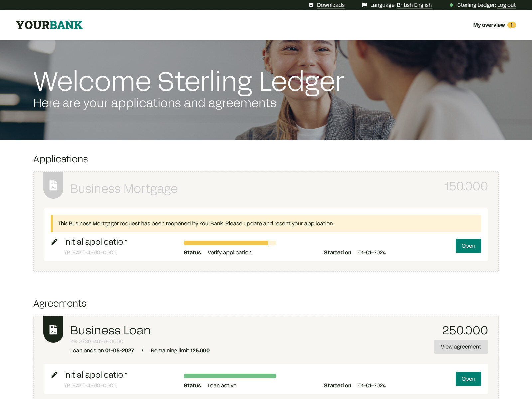Open the My overview menu item

point(489,25)
